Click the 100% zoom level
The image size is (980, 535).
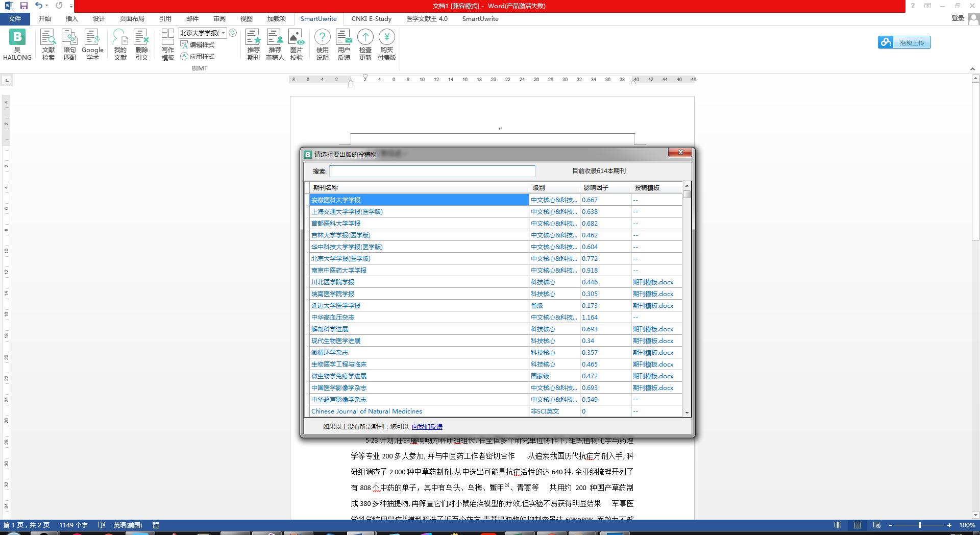967,525
